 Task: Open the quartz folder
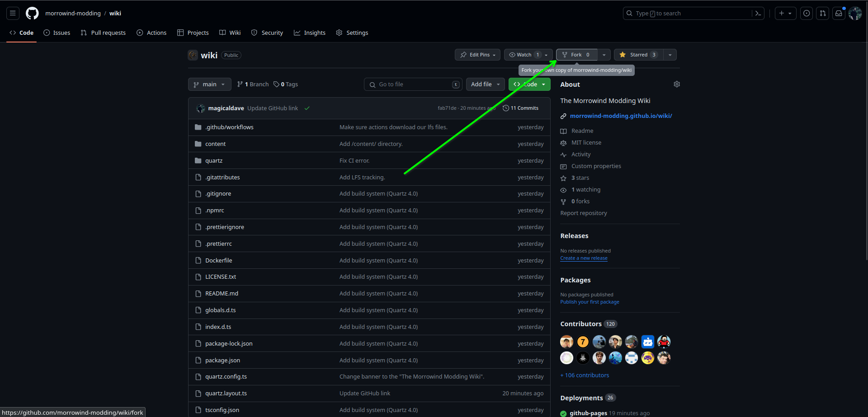click(214, 161)
